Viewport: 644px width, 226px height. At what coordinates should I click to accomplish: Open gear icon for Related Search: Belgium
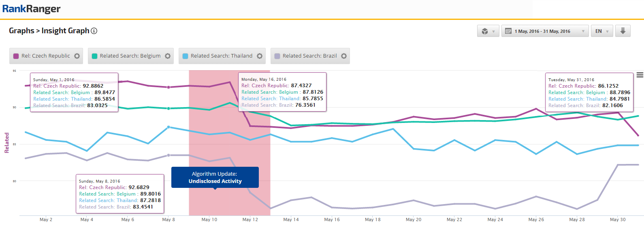[168, 56]
